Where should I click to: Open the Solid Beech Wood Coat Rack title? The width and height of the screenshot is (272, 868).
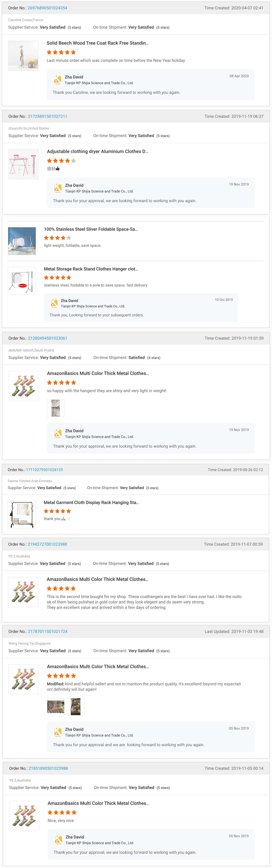coord(97,43)
